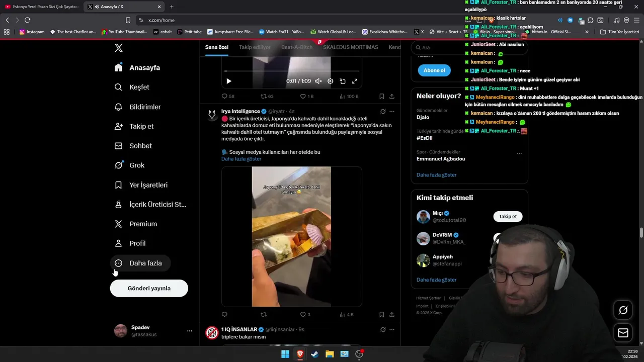This screenshot has width=644, height=362.
Task: Bookmark the Irya Intelligence post
Action: tap(382, 314)
